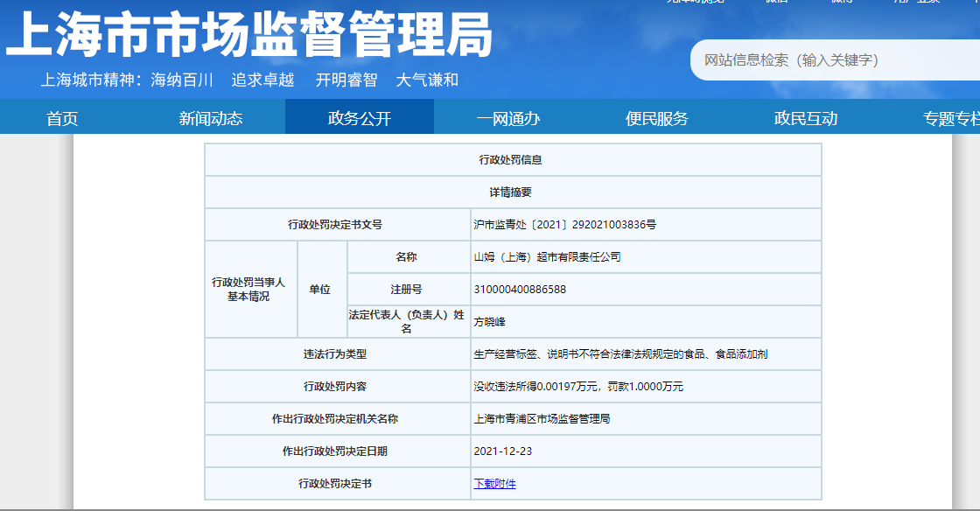Screen dimensions: 980x511
Task: Click the penalty content cell with 罚款1.0000万元
Action: tap(578, 386)
